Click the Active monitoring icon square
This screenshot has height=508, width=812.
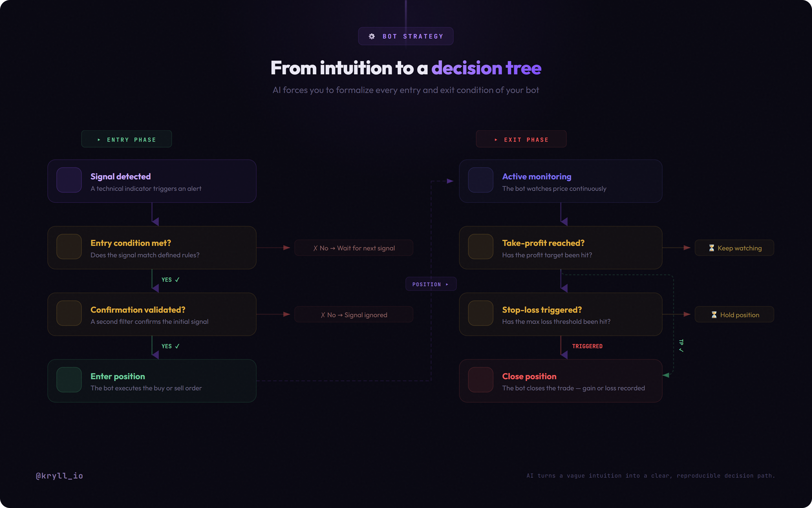coord(481,180)
